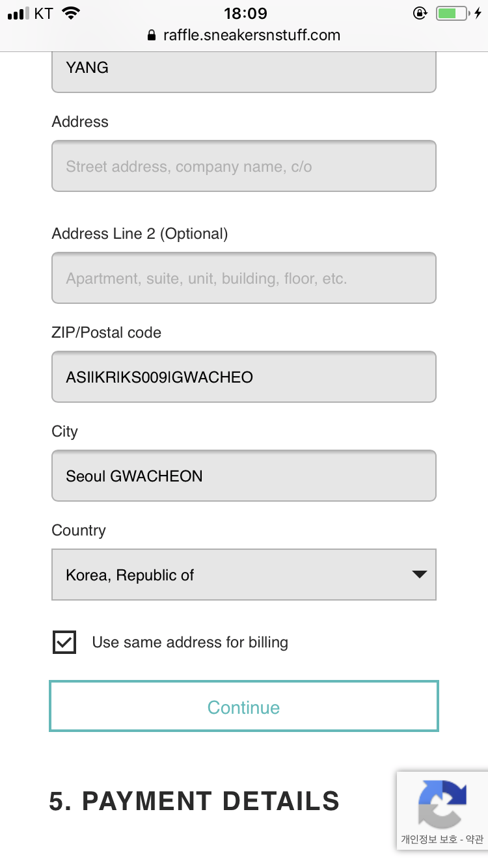Screen dimensions: 488x868
Task: Edit the ZIP/Postal code field
Action: [x=244, y=377]
